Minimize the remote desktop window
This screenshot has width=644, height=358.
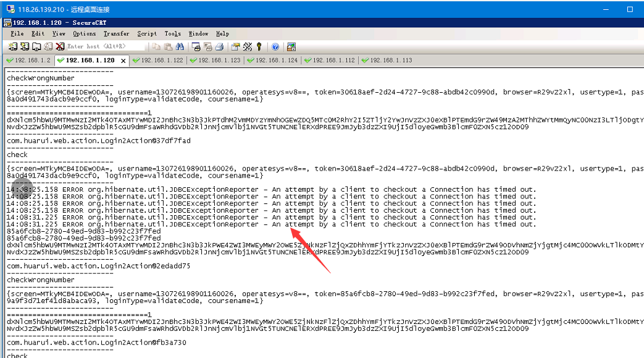606,9
